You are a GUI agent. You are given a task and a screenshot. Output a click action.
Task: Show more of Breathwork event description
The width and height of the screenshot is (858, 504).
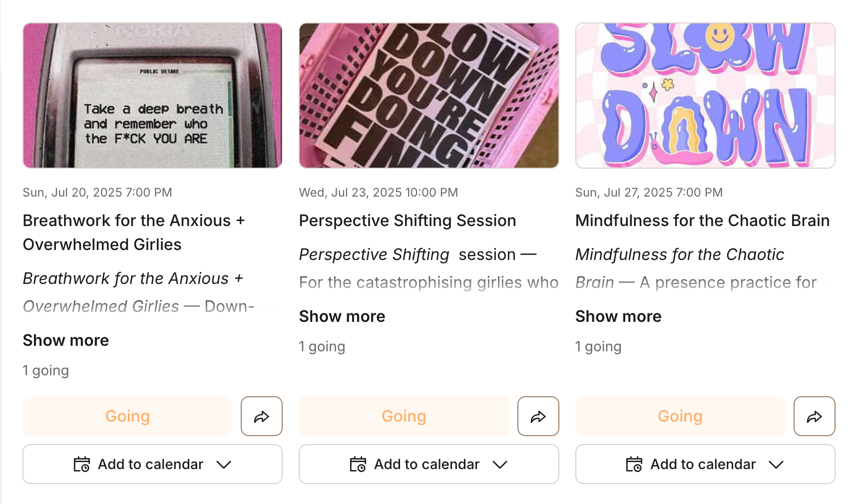pyautogui.click(x=66, y=340)
